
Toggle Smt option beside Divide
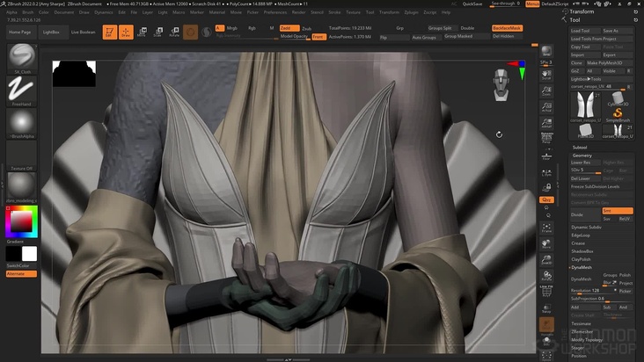pyautogui.click(x=618, y=211)
